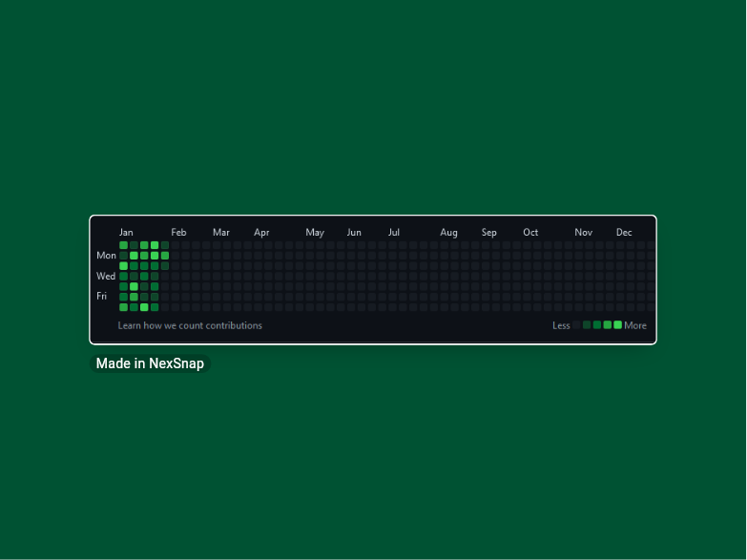This screenshot has height=560, width=747.
Task: Click the 'Less' legend label
Action: (561, 325)
